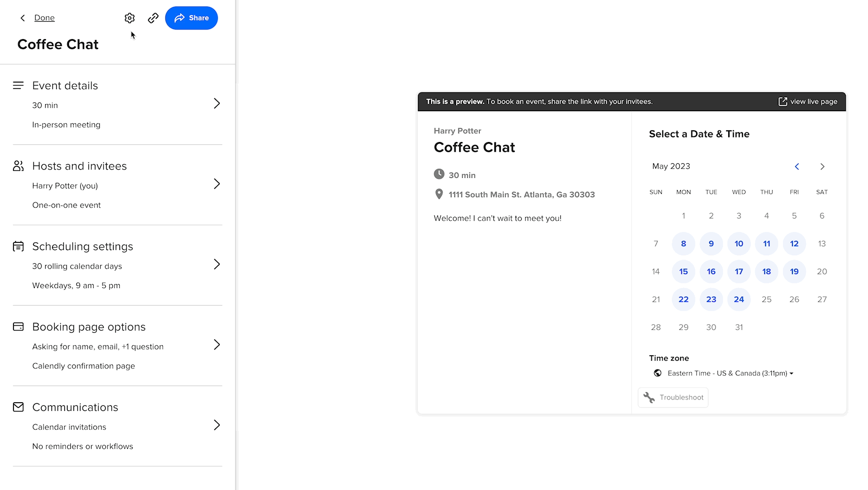This screenshot has width=868, height=490.
Task: Click the location pin icon in the preview
Action: 439,194
